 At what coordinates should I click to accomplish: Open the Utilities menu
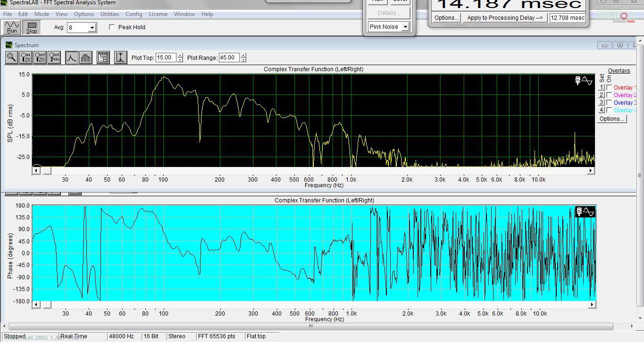109,14
